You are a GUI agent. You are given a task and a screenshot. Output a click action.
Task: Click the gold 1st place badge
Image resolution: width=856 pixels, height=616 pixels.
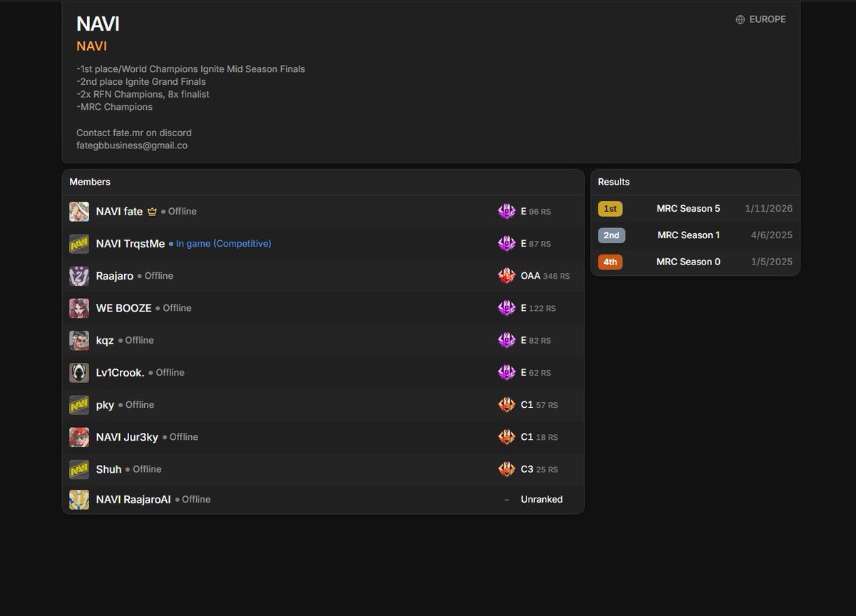pos(611,209)
